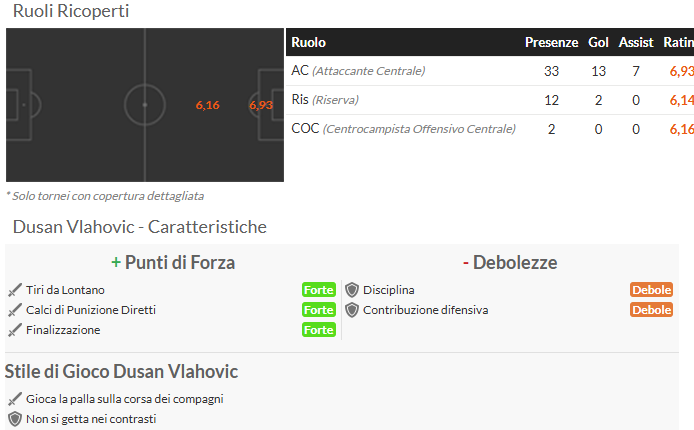This screenshot has width=694, height=430.
Task: Click the Forte badge for Tiri da Lontano
Action: [x=319, y=290]
